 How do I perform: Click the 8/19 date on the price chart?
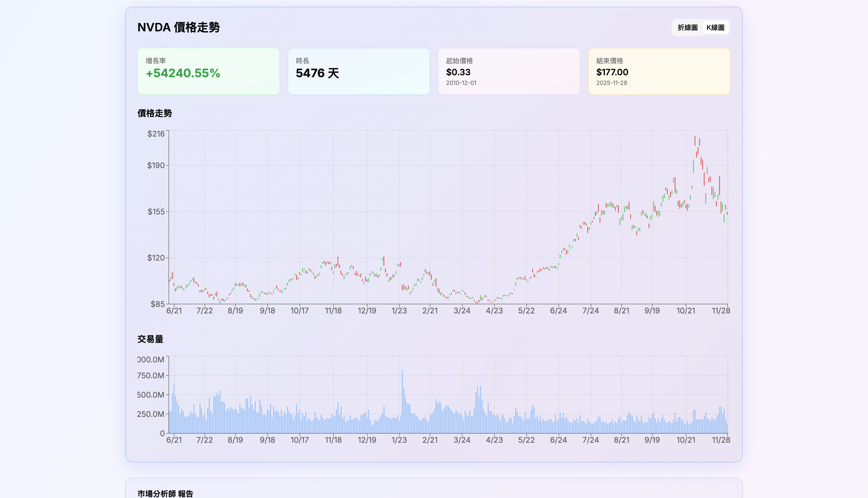coord(236,311)
